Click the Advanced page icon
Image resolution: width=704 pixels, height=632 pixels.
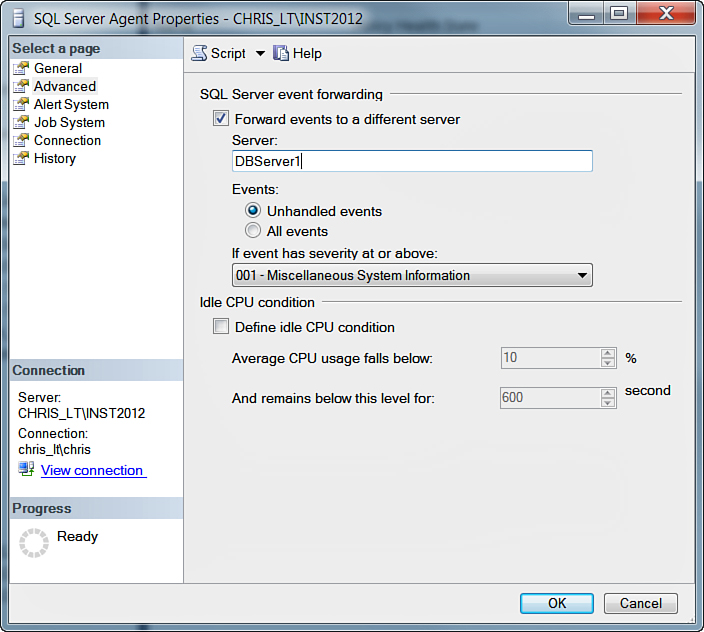21,86
